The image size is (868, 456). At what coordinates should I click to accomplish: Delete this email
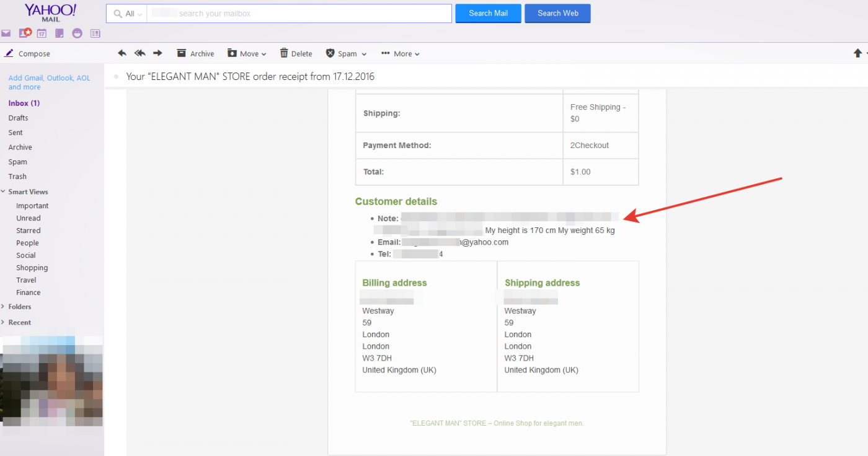296,54
